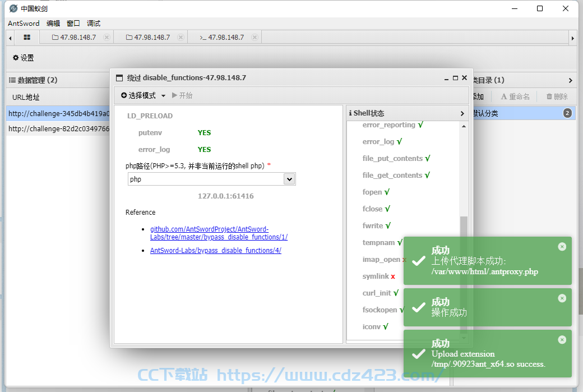583x392 pixels.
Task: Click the count badge on 默认分类 row
Action: (x=567, y=113)
